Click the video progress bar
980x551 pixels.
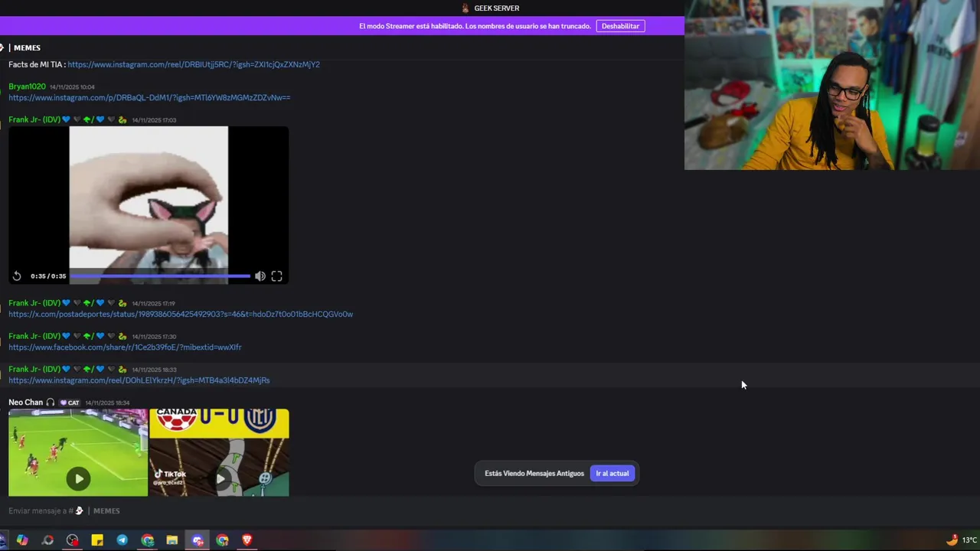[160, 276]
